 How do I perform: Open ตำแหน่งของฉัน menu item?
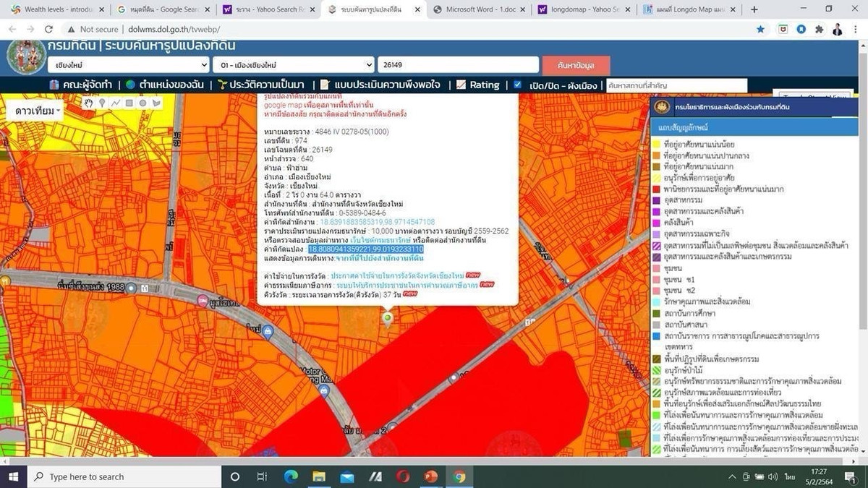171,85
